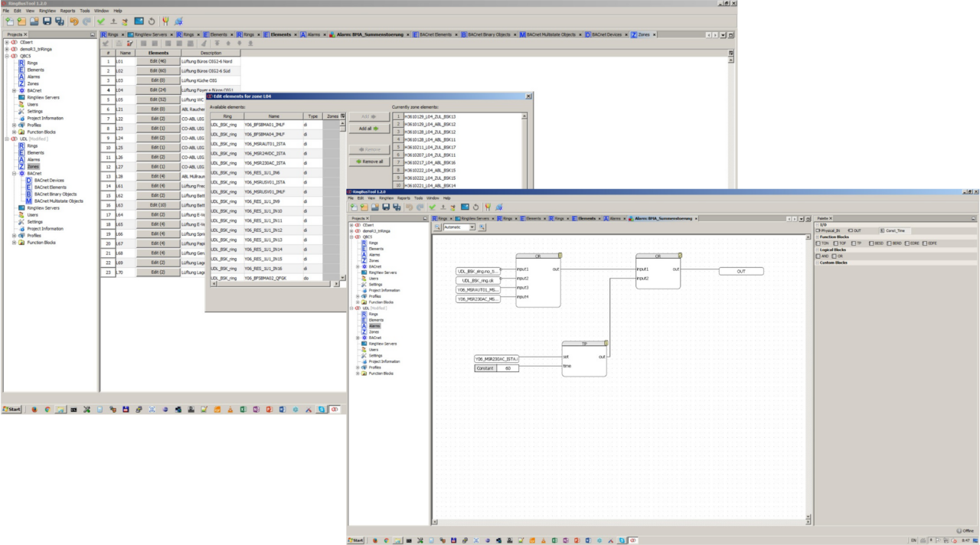Screen dimensions: 980x545
Task: Click the orange Undo arrow in the top toolbar
Action: tap(75, 21)
